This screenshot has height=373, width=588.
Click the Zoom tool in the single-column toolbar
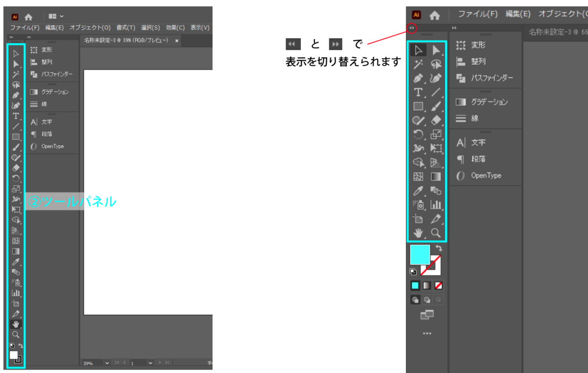pyautogui.click(x=16, y=335)
